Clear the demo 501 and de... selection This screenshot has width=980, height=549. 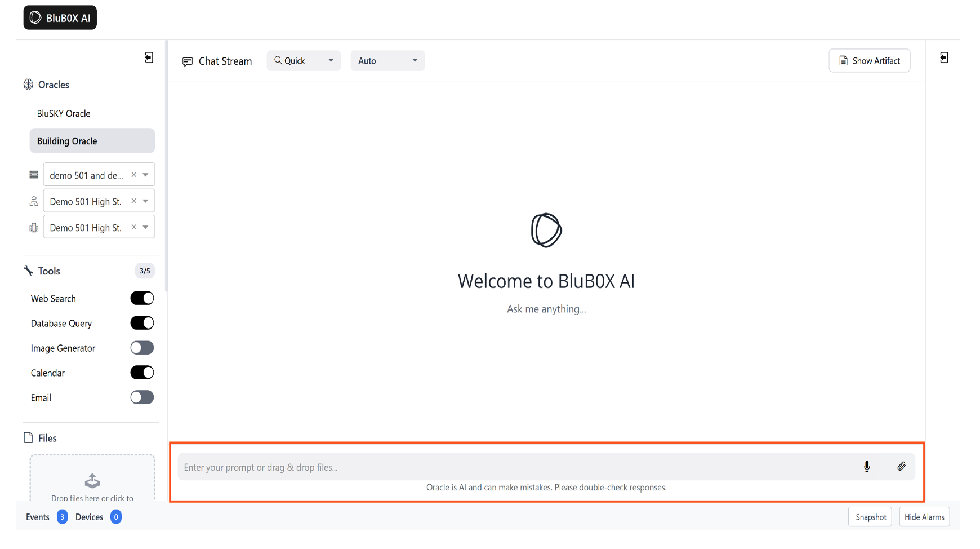(x=134, y=175)
